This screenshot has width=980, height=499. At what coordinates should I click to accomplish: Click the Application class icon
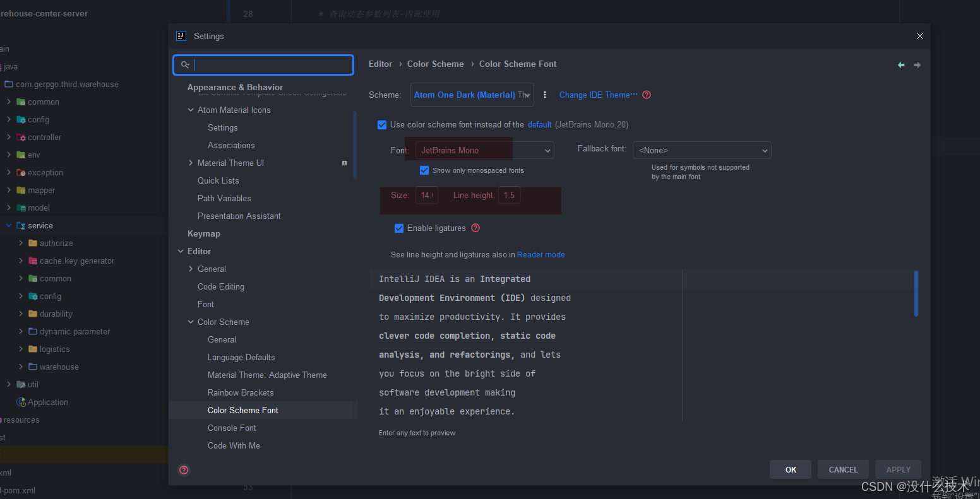click(x=21, y=402)
